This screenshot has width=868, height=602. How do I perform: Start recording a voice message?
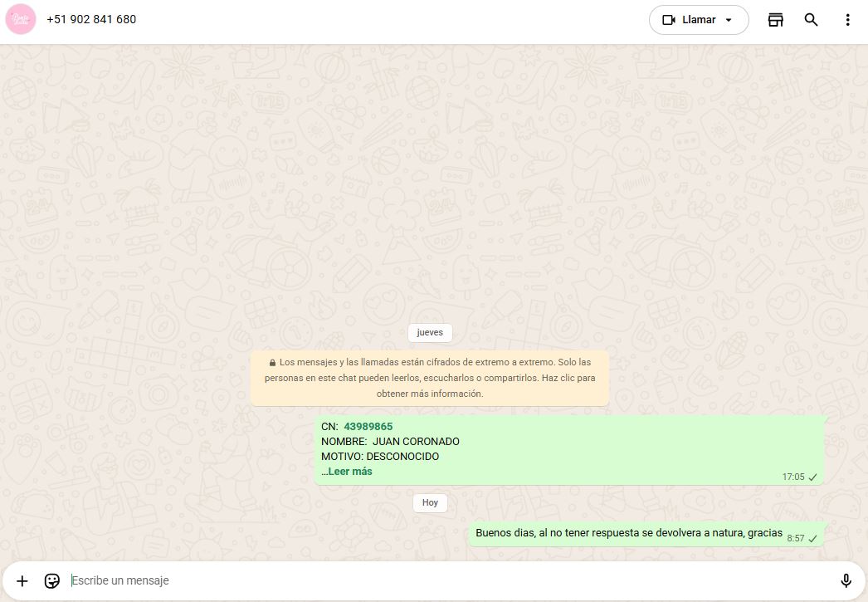click(846, 580)
